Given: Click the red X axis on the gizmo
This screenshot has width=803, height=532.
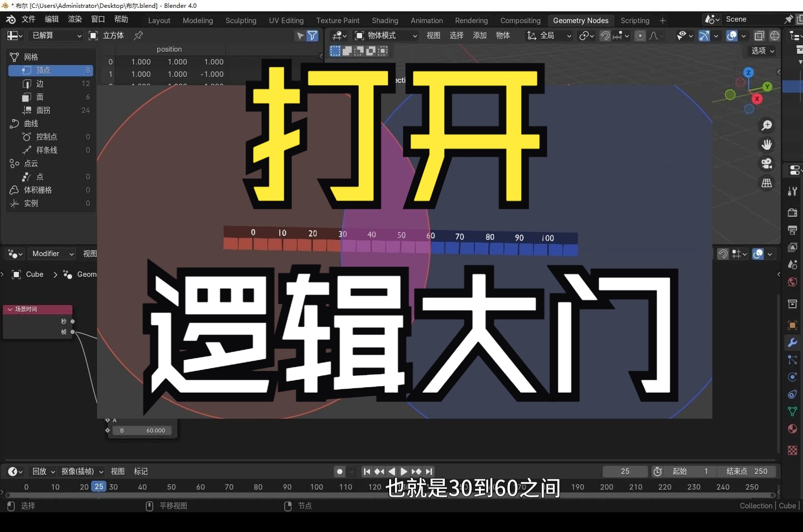Looking at the screenshot, I should [757, 99].
